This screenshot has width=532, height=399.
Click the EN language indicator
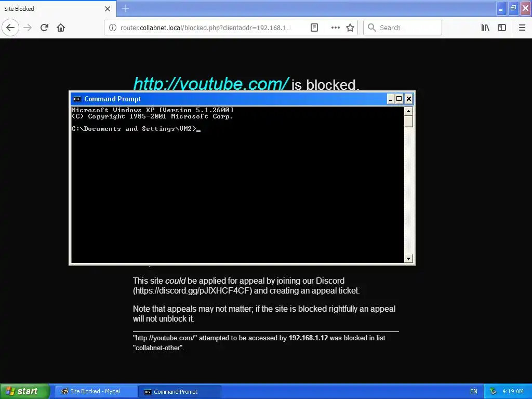pyautogui.click(x=474, y=391)
